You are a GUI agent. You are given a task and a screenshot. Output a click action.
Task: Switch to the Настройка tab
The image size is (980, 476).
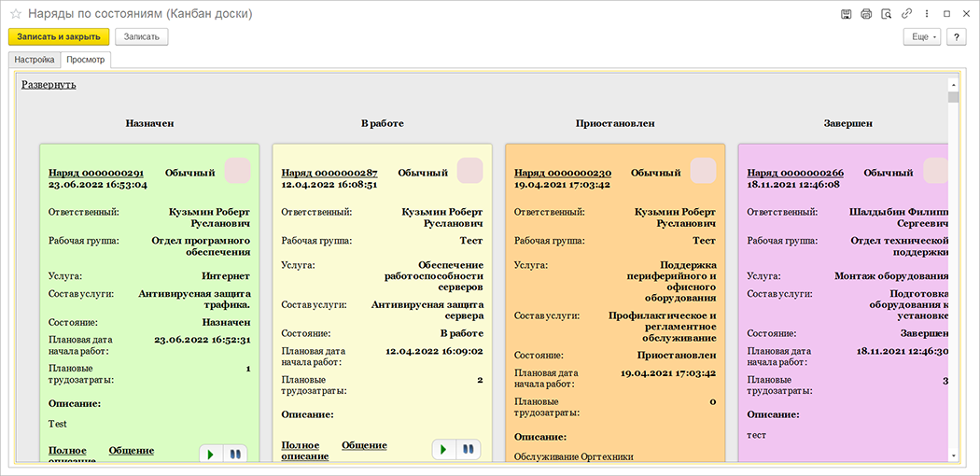click(x=35, y=60)
